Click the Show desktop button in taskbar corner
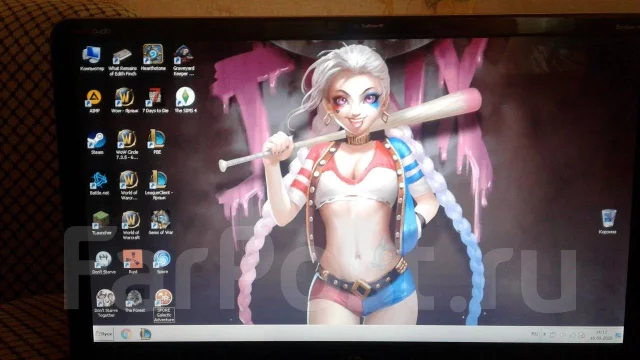The height and width of the screenshot is (360, 640). [619, 335]
